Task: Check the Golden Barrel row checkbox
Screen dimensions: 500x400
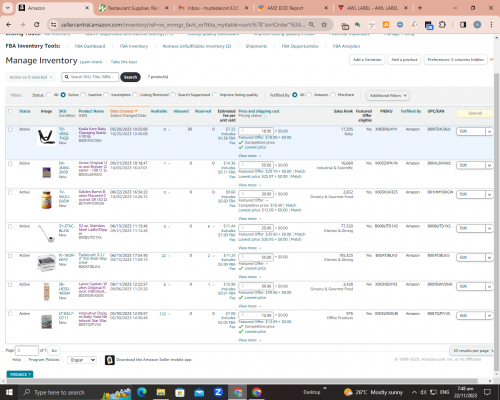Action: coord(10,192)
